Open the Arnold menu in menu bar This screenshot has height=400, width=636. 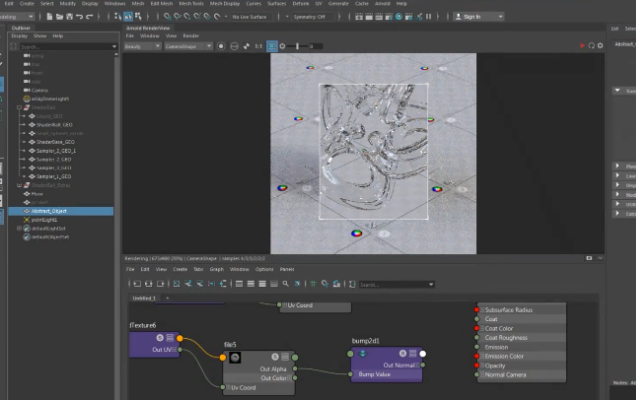pyautogui.click(x=382, y=4)
